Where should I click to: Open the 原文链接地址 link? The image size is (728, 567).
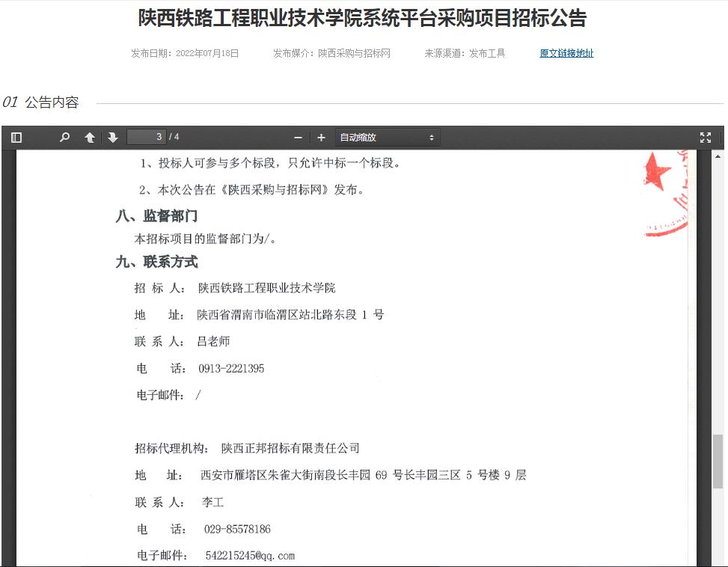(x=566, y=53)
